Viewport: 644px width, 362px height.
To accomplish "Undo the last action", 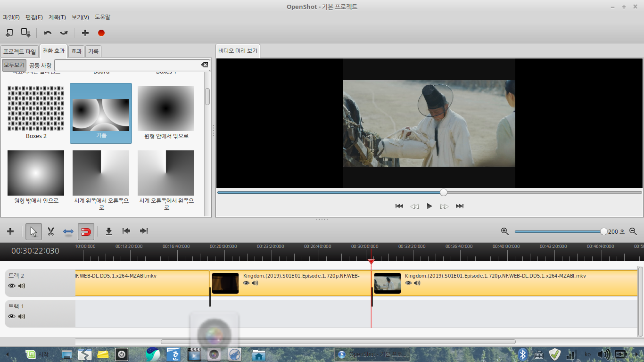I will click(x=48, y=33).
